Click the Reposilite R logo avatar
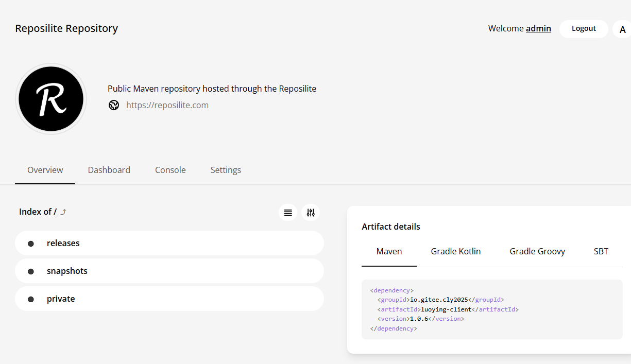Screen dimensions: 631x364 click(x=50, y=98)
